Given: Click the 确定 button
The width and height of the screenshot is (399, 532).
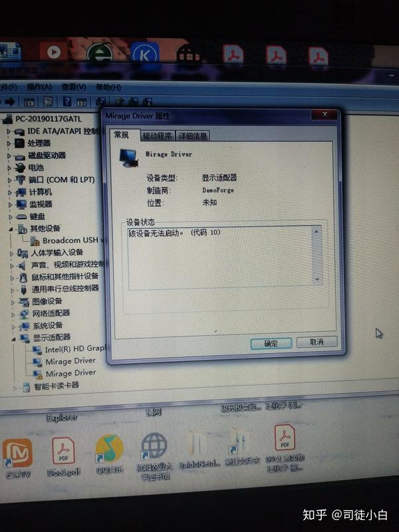Looking at the screenshot, I should 271,343.
